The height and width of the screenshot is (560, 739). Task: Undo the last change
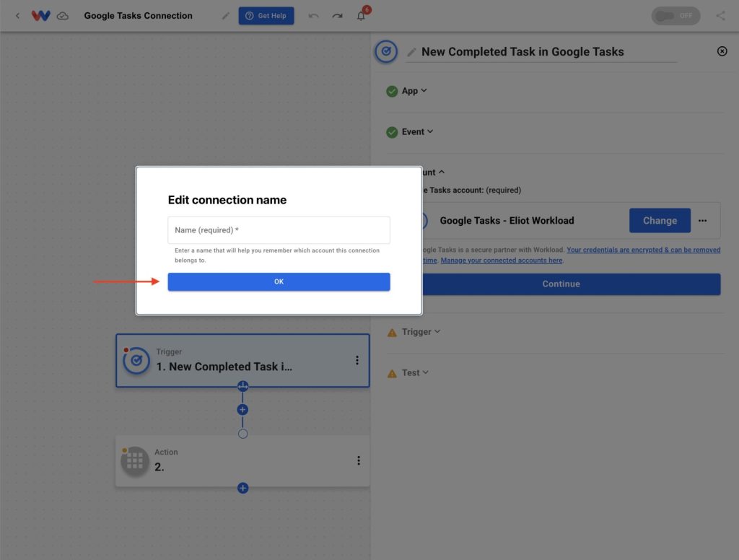pos(313,16)
